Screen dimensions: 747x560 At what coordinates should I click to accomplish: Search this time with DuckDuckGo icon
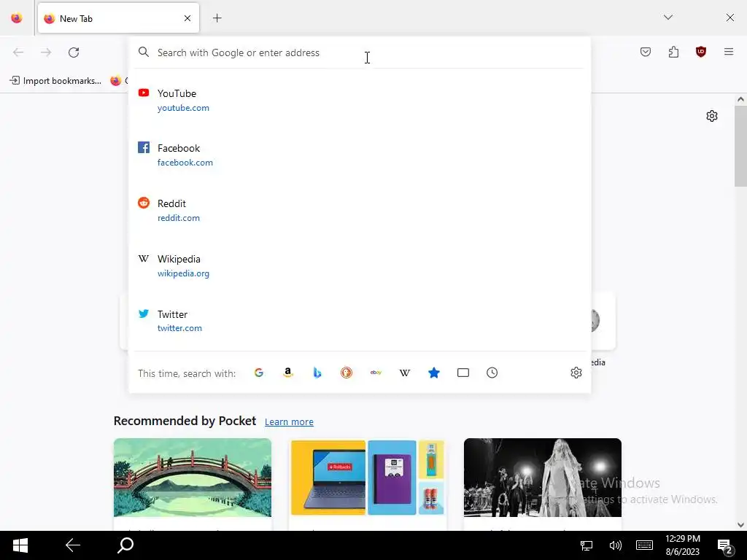[347, 373]
